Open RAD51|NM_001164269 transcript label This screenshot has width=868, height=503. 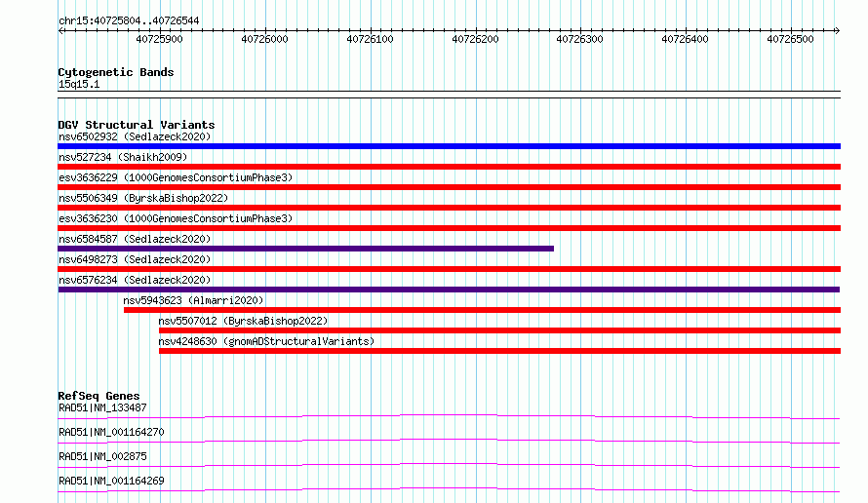[111, 481]
